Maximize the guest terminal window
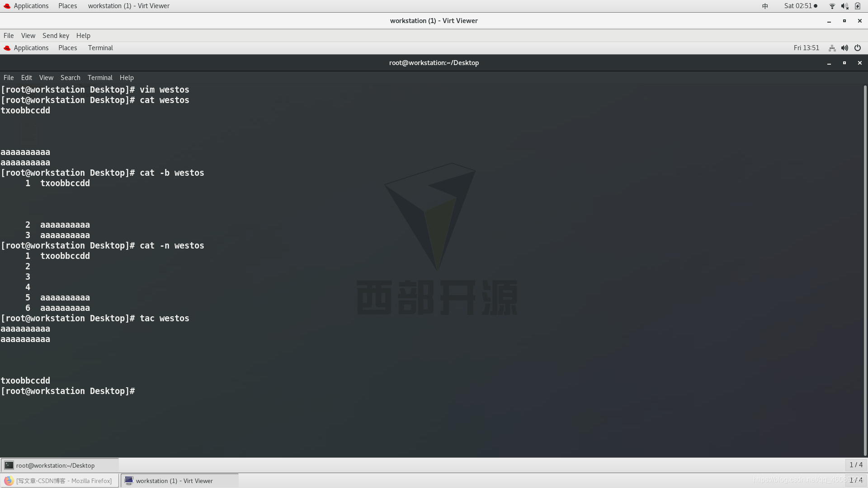868x488 pixels. point(844,63)
